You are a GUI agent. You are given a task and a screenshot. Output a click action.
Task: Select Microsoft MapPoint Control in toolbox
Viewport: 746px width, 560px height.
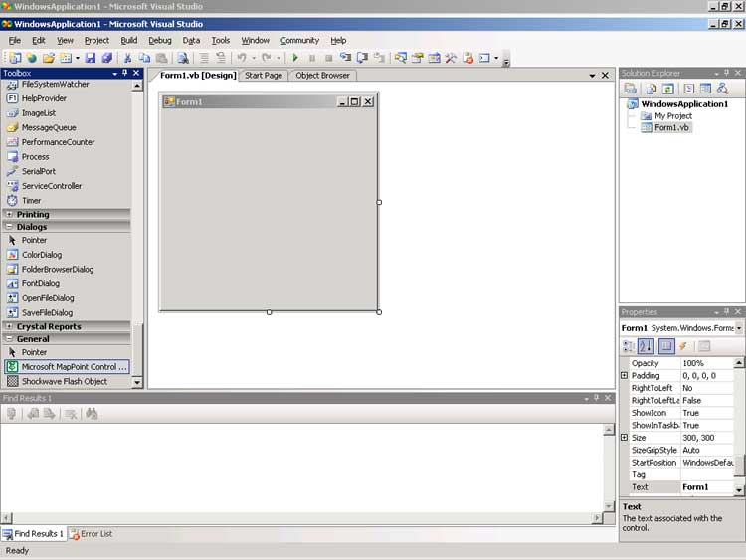pyautogui.click(x=67, y=367)
